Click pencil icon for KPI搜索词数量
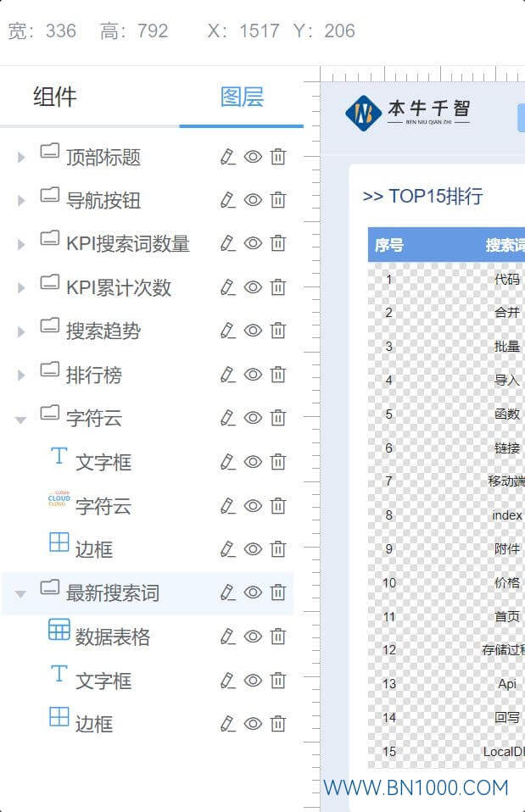 [227, 243]
